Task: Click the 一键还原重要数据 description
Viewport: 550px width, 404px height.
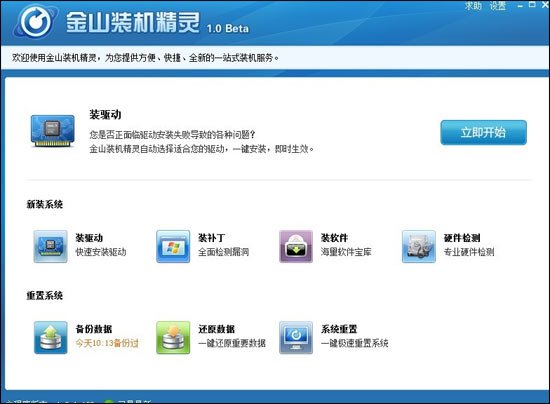Action: [x=232, y=343]
